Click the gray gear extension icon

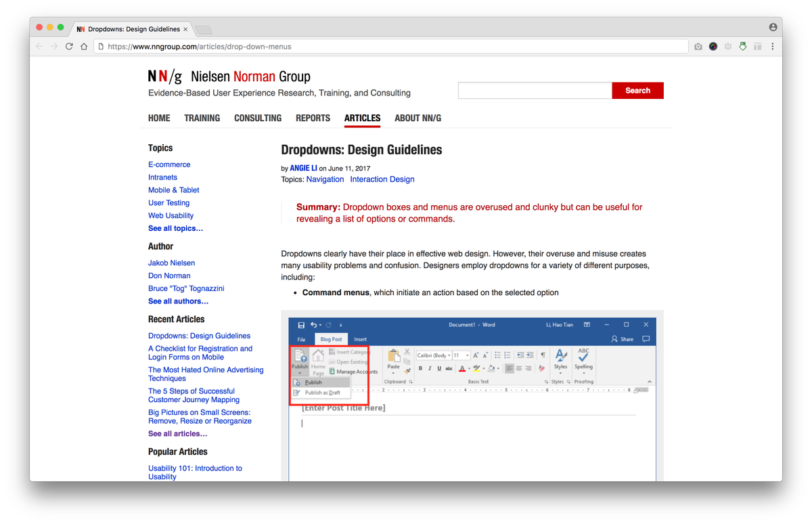728,47
